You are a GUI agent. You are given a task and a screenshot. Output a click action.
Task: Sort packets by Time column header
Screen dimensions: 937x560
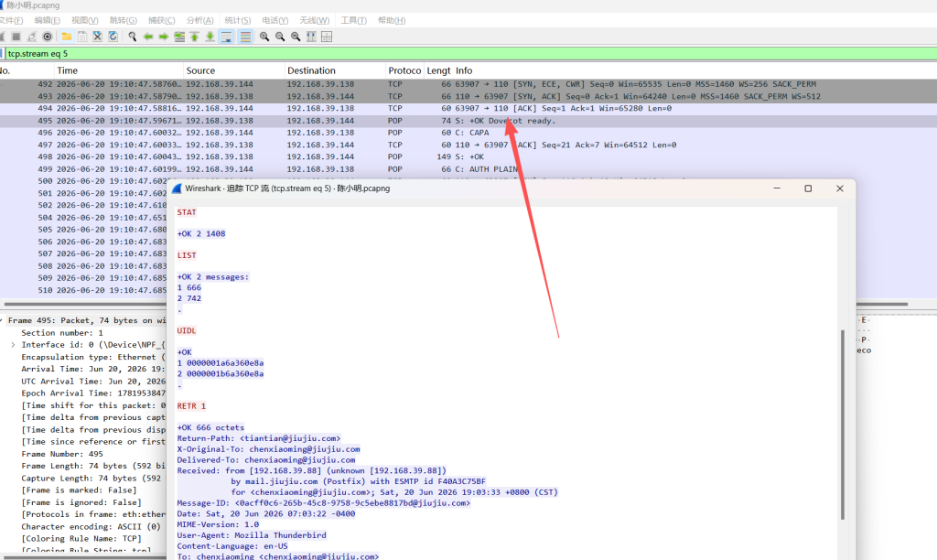click(x=118, y=70)
